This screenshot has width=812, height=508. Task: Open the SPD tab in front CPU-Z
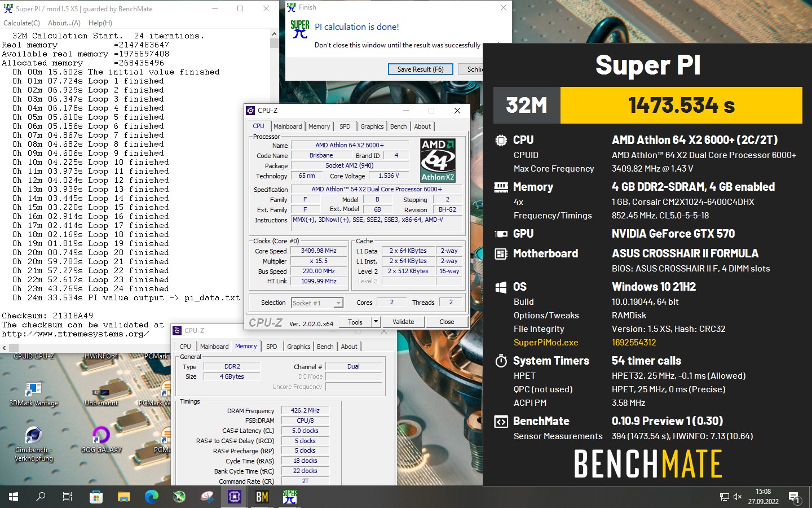345,126
